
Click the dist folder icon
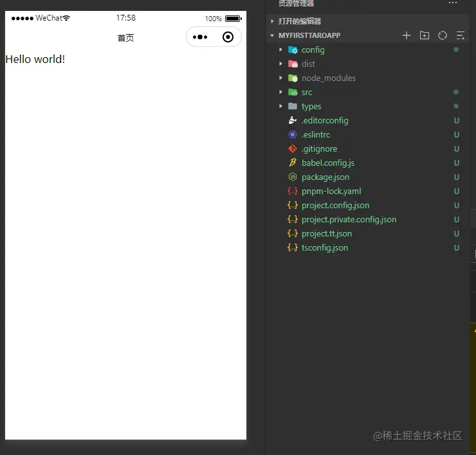pos(293,64)
